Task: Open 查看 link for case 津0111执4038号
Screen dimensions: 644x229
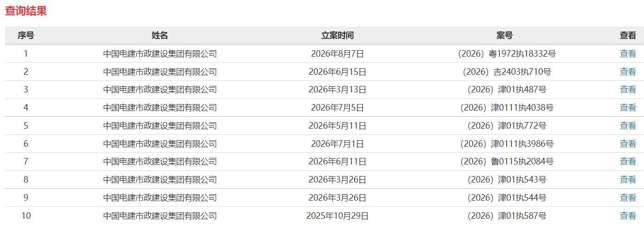Action: (628, 107)
